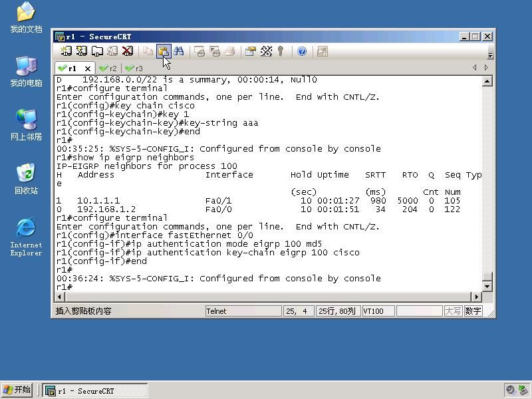Click the Print Screen toolbar icon
The image size is (532, 399).
pyautogui.click(x=199, y=51)
